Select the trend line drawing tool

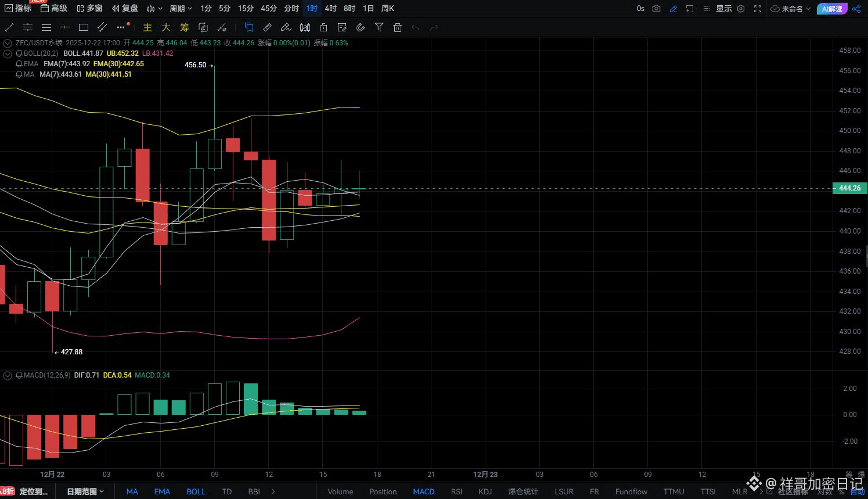[9, 27]
